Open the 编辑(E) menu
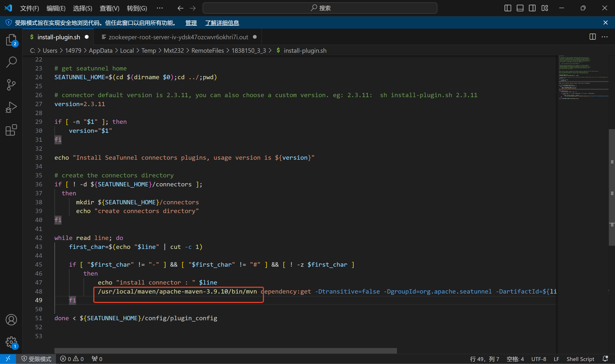 tap(56, 8)
